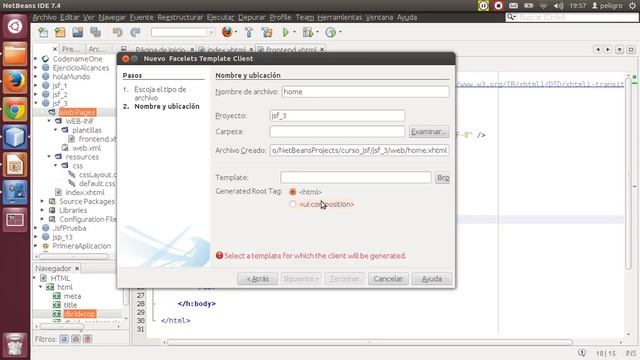The image size is (640, 360).
Task: Select index.xhtml in project tree
Action: (85, 192)
